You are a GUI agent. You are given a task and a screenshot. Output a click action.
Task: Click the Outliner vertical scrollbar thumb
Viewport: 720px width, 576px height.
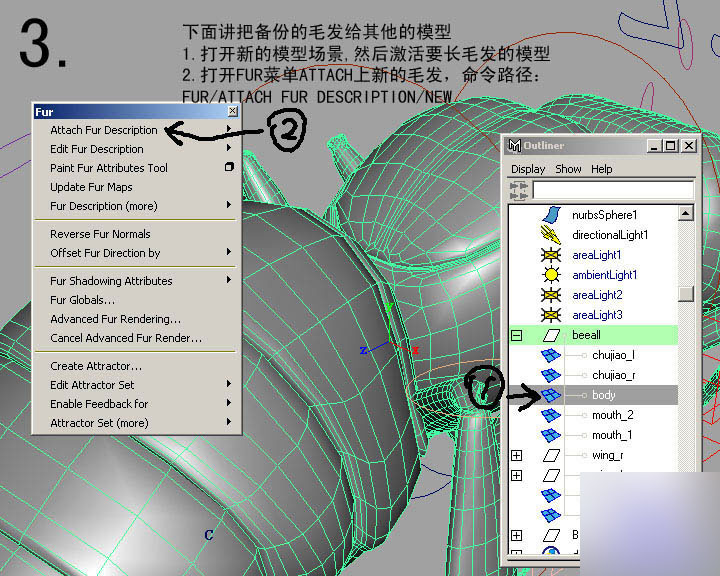click(686, 294)
